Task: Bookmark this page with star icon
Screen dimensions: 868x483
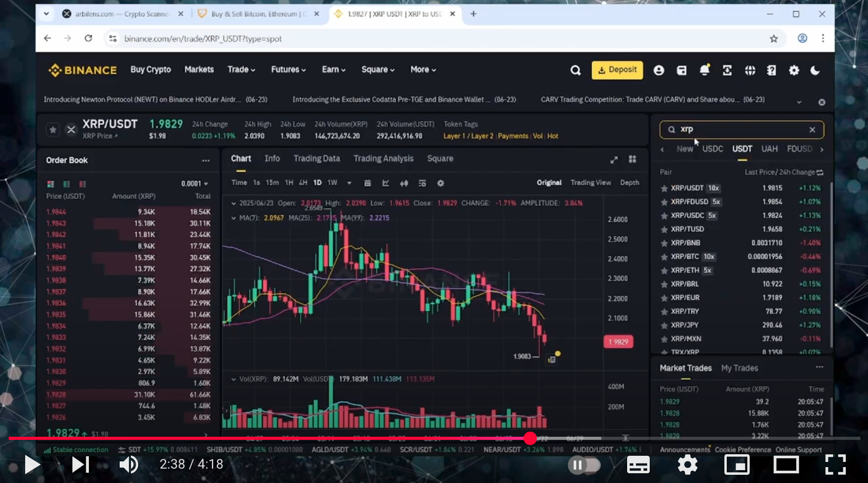Action: click(773, 39)
